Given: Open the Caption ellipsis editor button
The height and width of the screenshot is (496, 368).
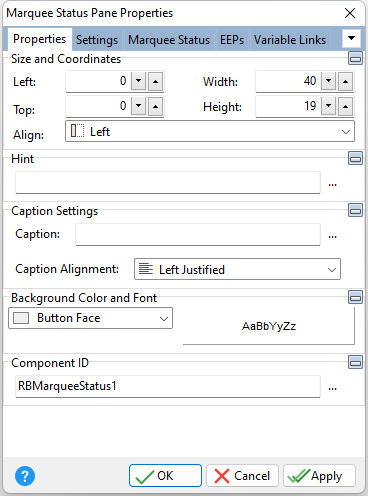Looking at the screenshot, I should pos(332,235).
